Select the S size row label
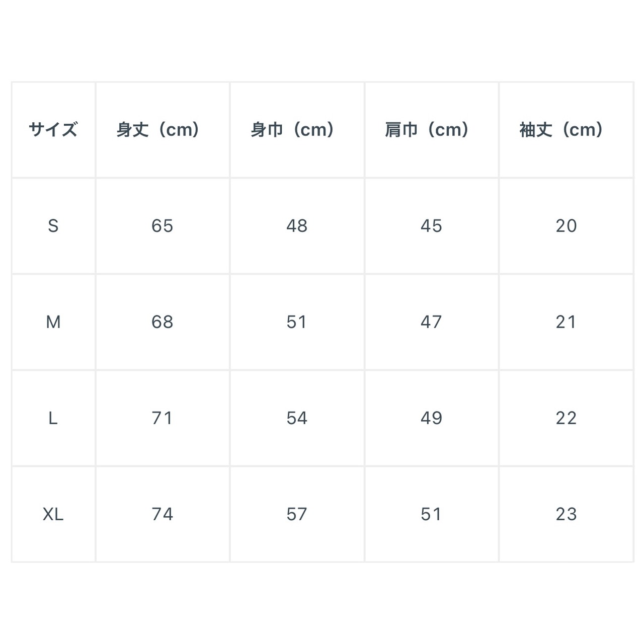644x644 pixels. tap(53, 226)
